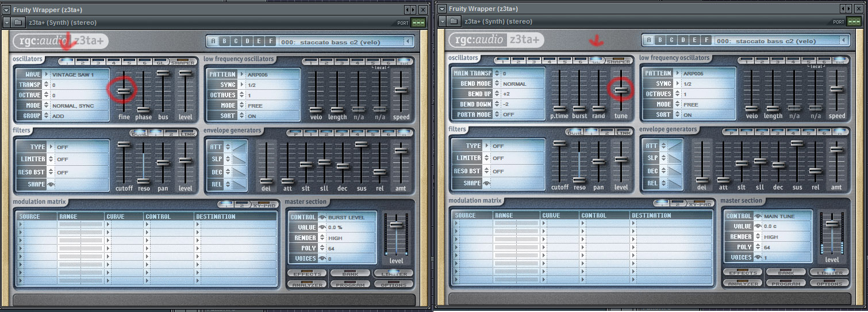This screenshot has height=312, width=868.
Task: Click the rgc:audio z3ta+ logo in the right window
Action: tap(497, 40)
